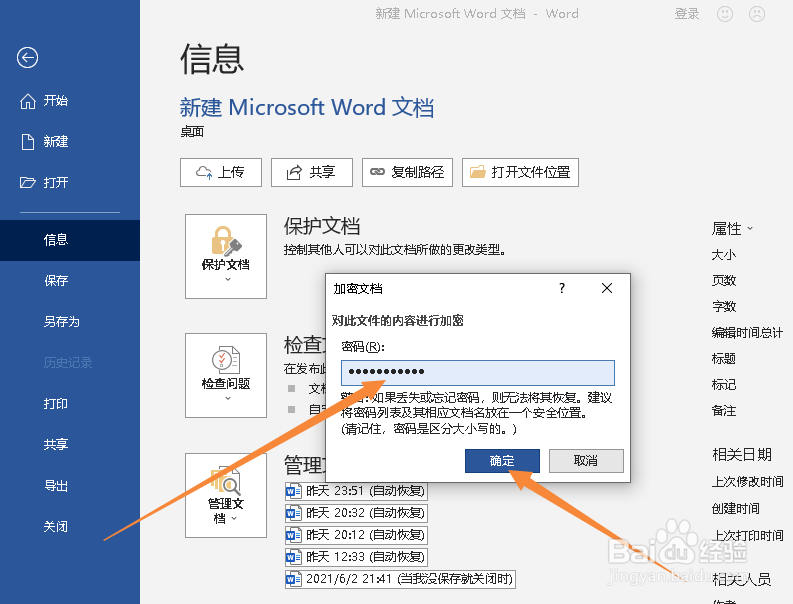Select 打开 in the backstage sidebar
Viewport: 793px width, 604px height.
click(70, 183)
